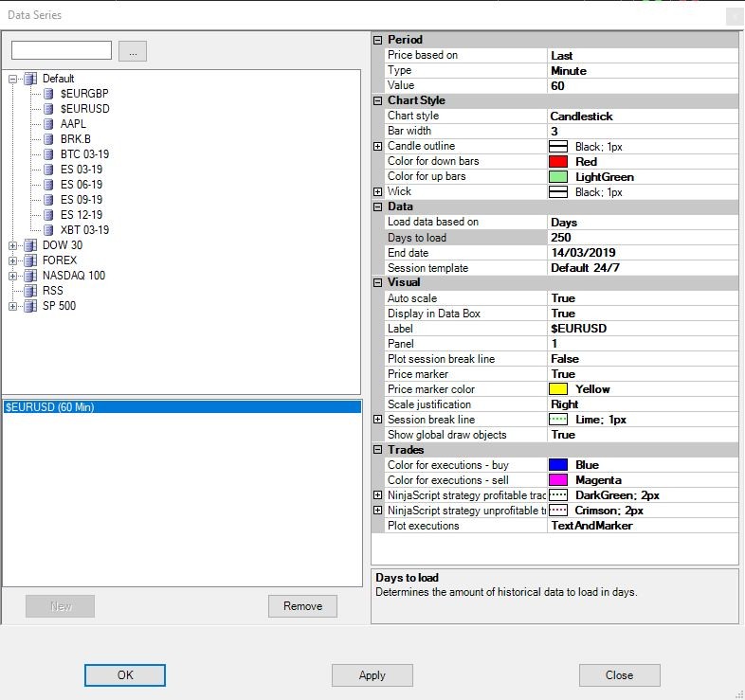The image size is (745, 700).
Task: Click the OK button
Action: (x=125, y=675)
